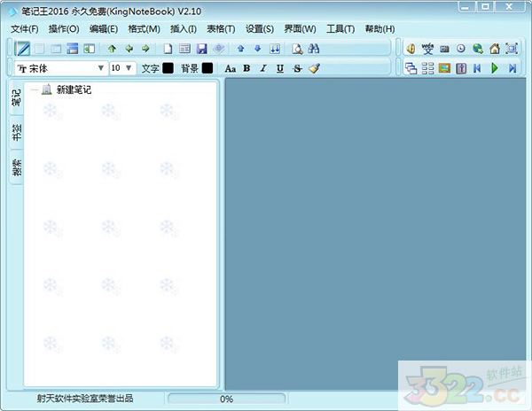This screenshot has width=532, height=411.
Task: Open the 界面(W) menu
Action: click(x=300, y=29)
